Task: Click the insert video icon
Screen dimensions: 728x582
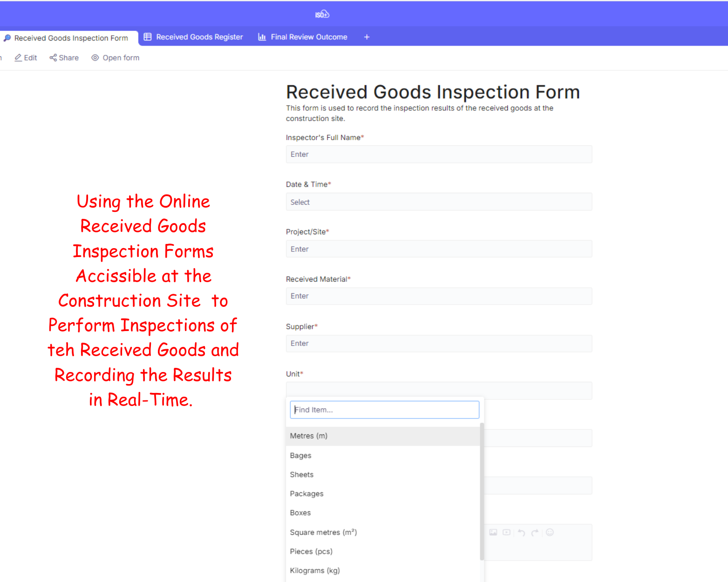Action: [x=506, y=532]
